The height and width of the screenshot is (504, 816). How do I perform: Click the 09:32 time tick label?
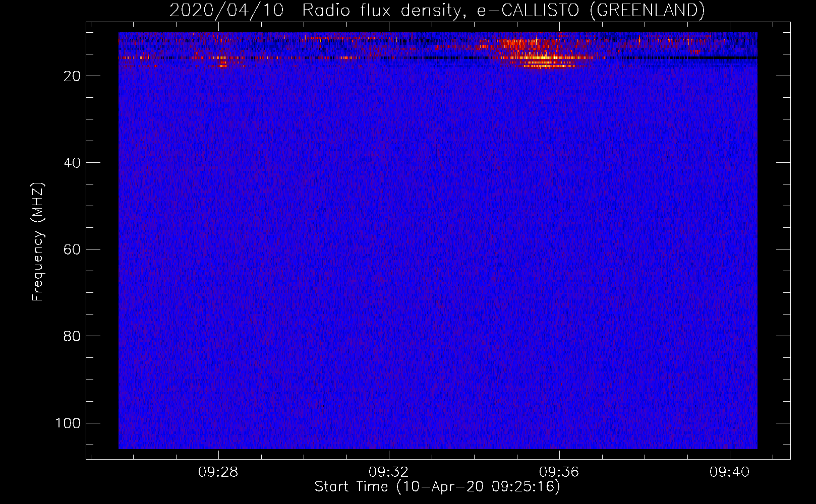389,472
